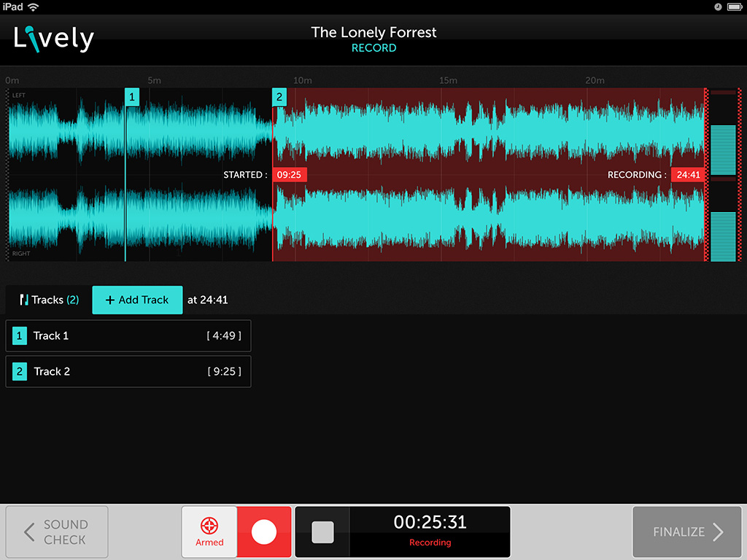Click the number 2 badge beside Track 2
This screenshot has height=560, width=747.
coord(20,372)
